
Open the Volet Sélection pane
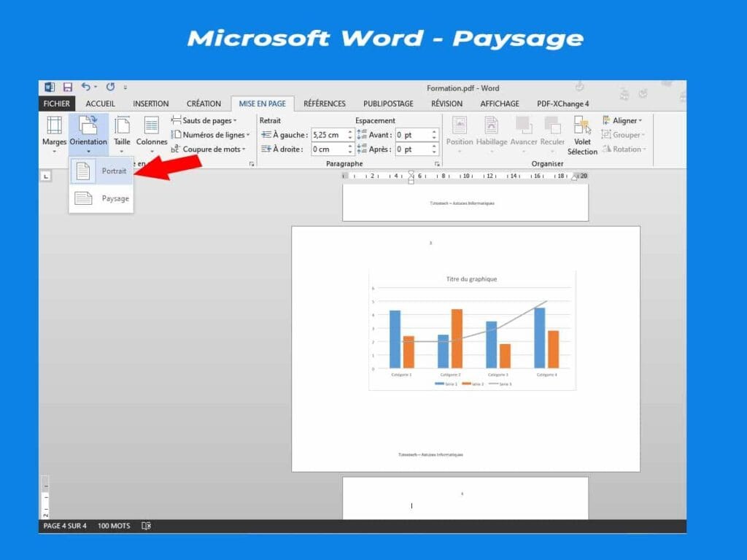pos(582,135)
